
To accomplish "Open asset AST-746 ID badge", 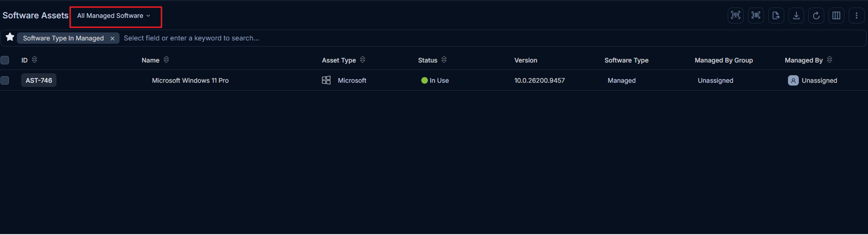I will coord(39,80).
